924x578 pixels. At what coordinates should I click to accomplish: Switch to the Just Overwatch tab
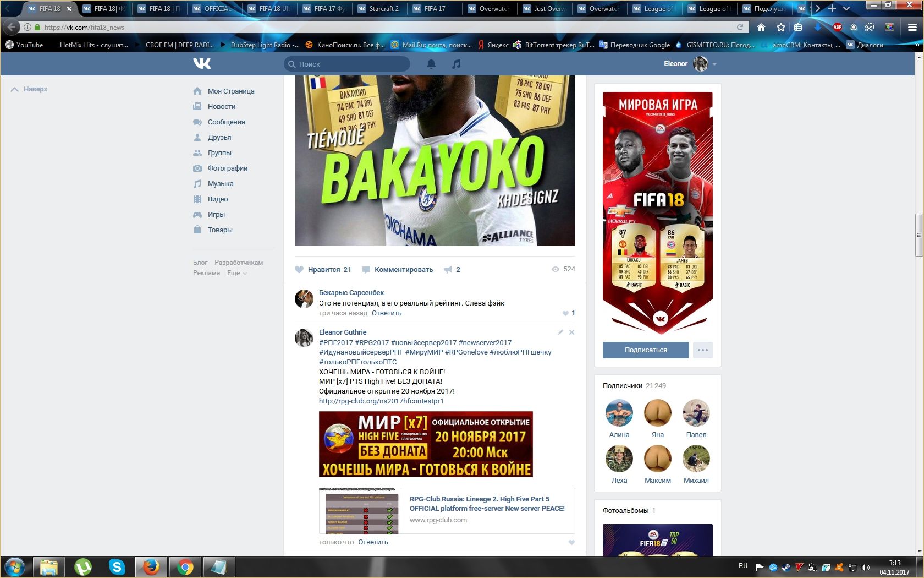click(543, 9)
